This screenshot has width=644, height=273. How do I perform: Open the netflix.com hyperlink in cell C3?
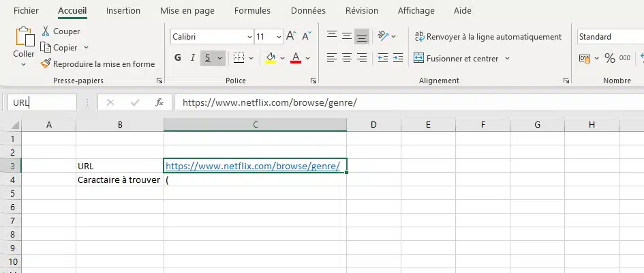[x=253, y=166]
